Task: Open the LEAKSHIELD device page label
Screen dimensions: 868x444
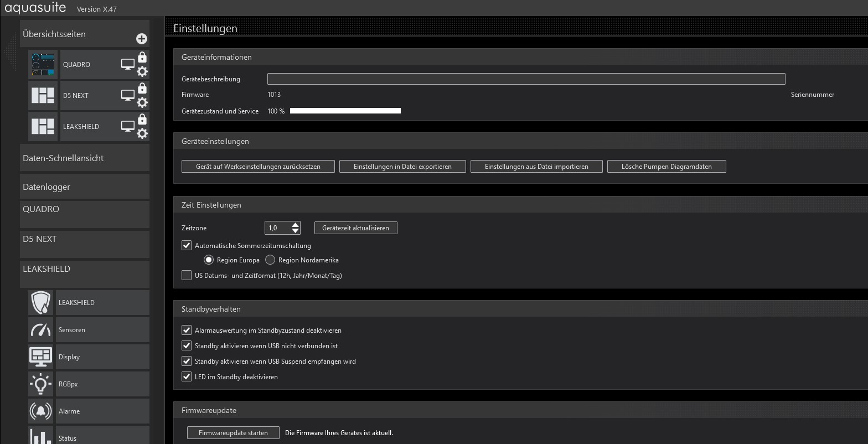Action: tap(76, 303)
